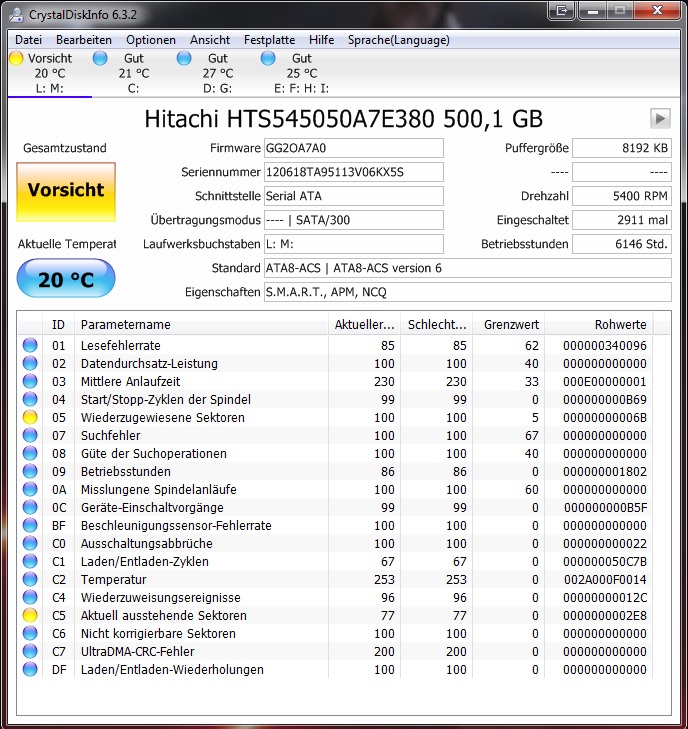The height and width of the screenshot is (729, 688).
Task: Click the Eingeschaltet 2911 mal field
Action: coord(622,220)
